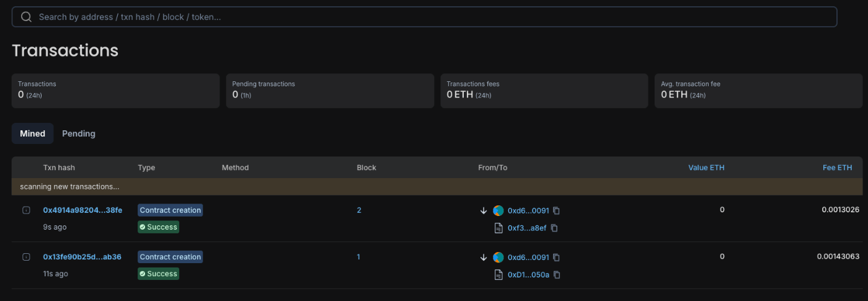Open block 2

[359, 210]
